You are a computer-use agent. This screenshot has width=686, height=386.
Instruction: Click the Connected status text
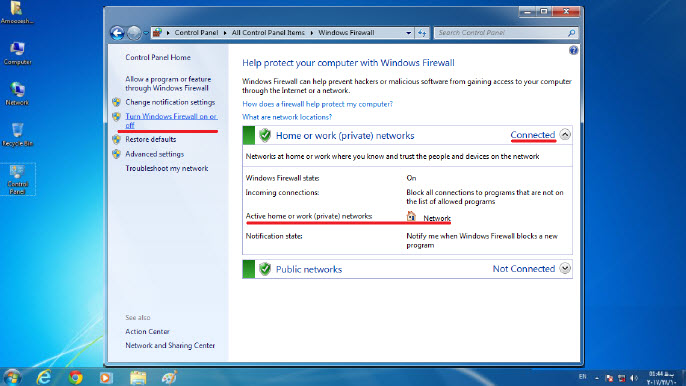[532, 135]
